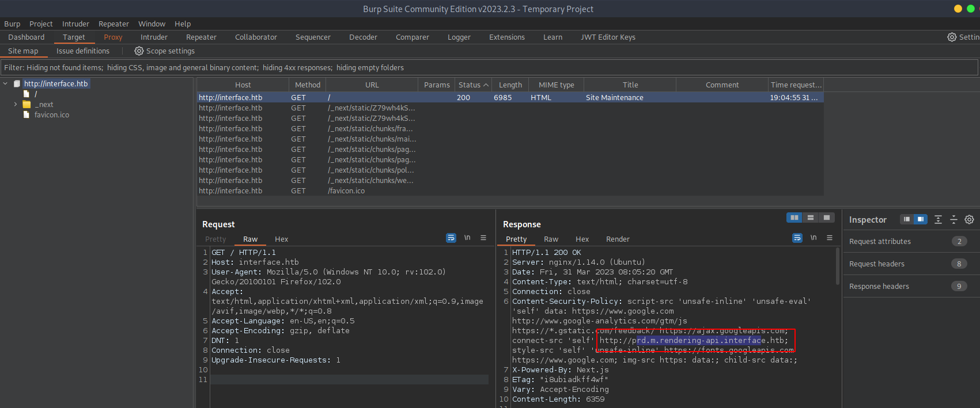Open Inspector settings gear icon
The height and width of the screenshot is (408, 980).
click(969, 219)
